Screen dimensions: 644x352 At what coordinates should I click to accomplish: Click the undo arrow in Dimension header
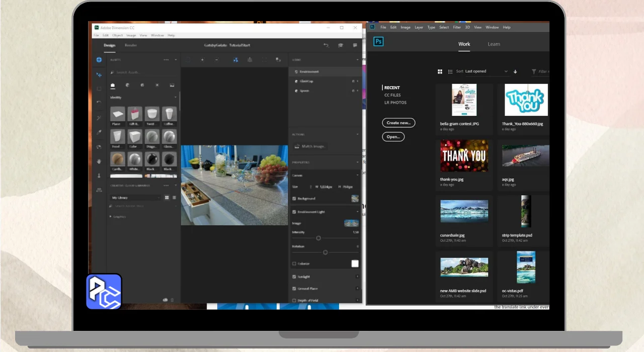[x=326, y=45]
